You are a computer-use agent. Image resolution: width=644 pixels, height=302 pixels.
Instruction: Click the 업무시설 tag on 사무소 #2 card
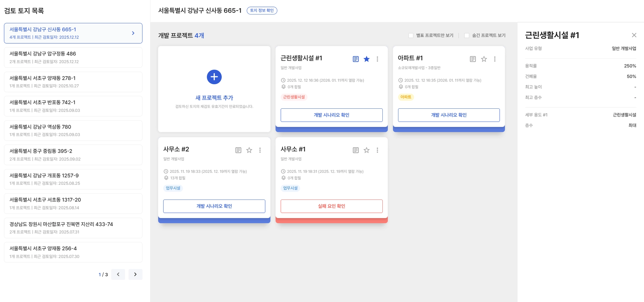click(173, 188)
